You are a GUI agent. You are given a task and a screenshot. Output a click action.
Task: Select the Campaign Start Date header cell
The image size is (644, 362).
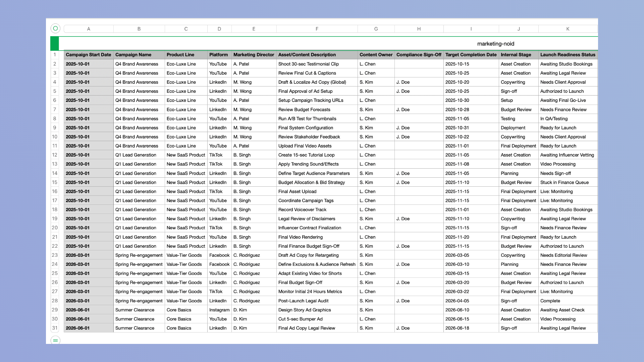(x=88, y=55)
